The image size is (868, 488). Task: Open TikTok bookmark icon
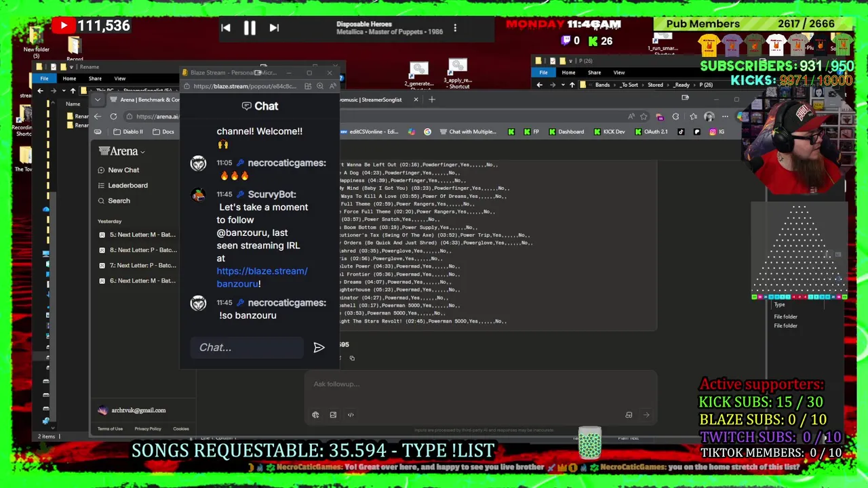coord(682,131)
